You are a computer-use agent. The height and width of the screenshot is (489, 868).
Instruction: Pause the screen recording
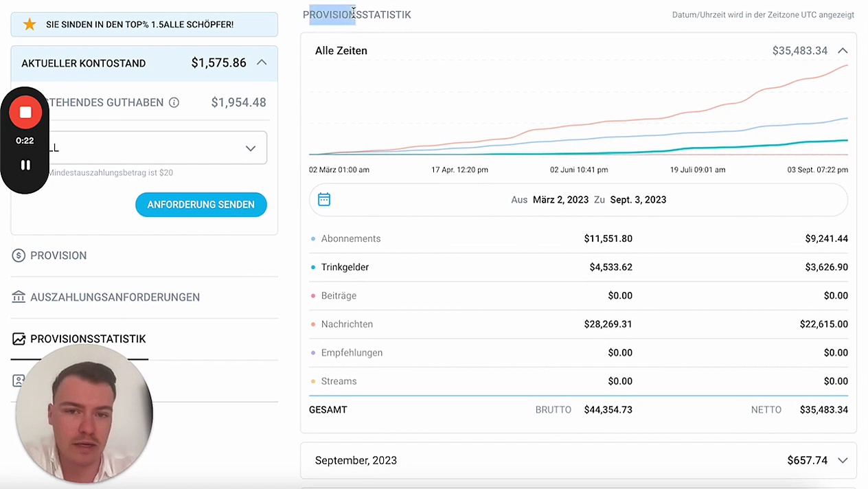(25, 165)
